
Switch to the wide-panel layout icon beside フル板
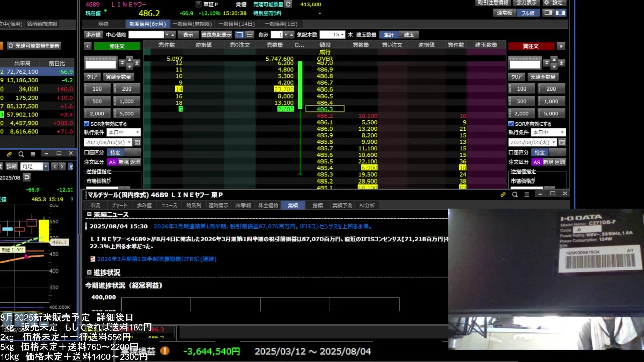[560, 13]
